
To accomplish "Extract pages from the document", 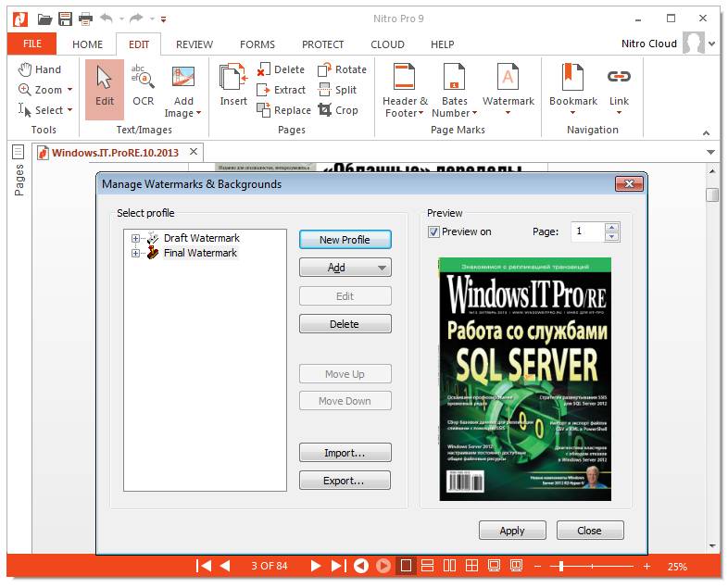I will [x=281, y=90].
